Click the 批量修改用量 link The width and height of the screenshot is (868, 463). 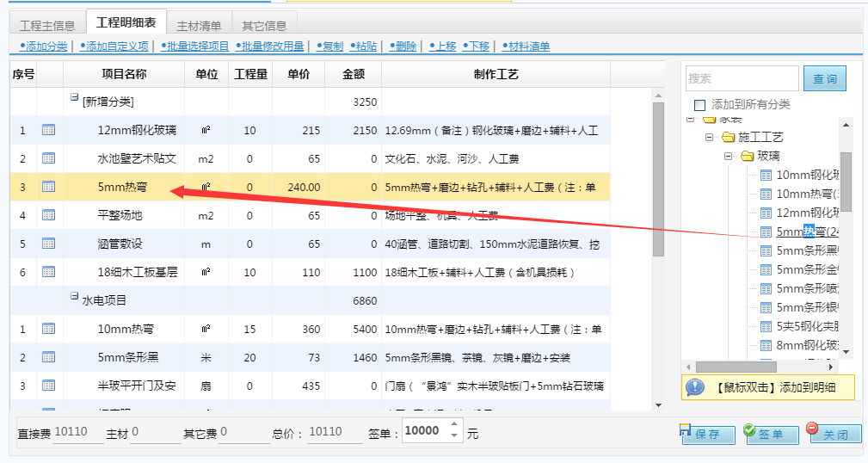(272, 46)
